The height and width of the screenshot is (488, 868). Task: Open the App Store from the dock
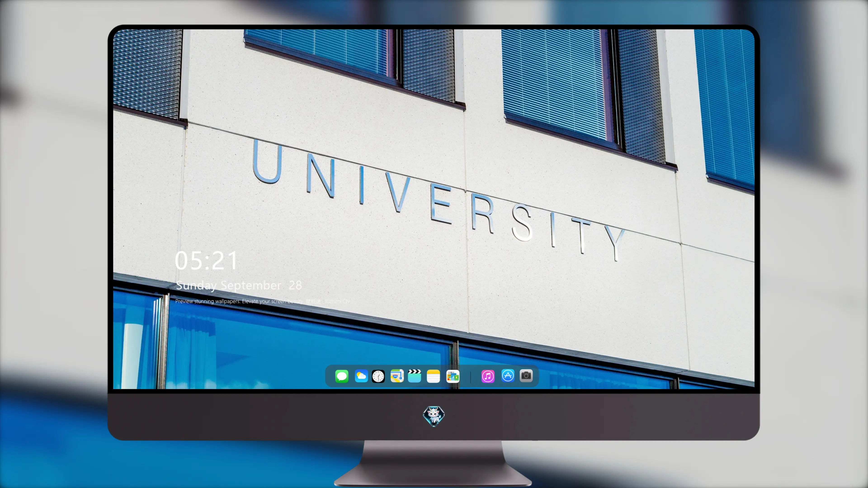508,375
